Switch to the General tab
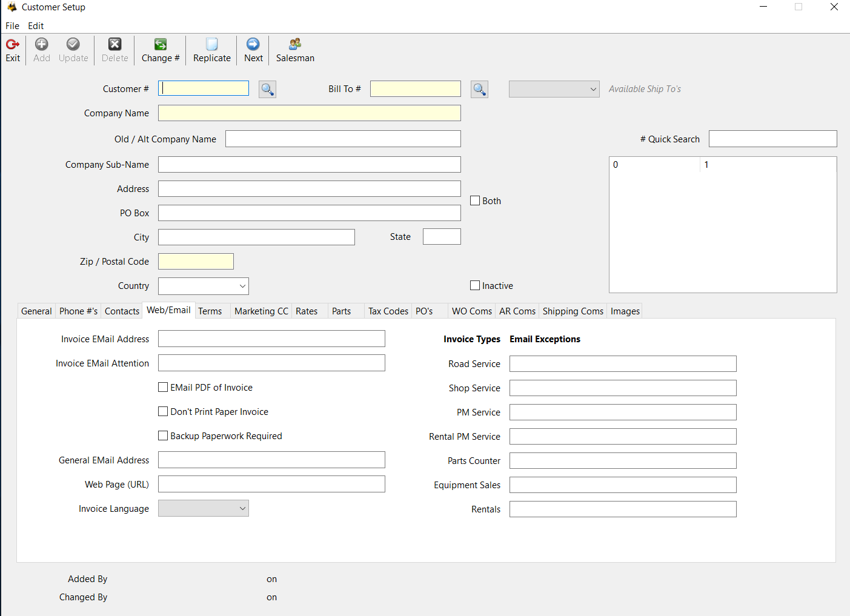 click(x=36, y=311)
